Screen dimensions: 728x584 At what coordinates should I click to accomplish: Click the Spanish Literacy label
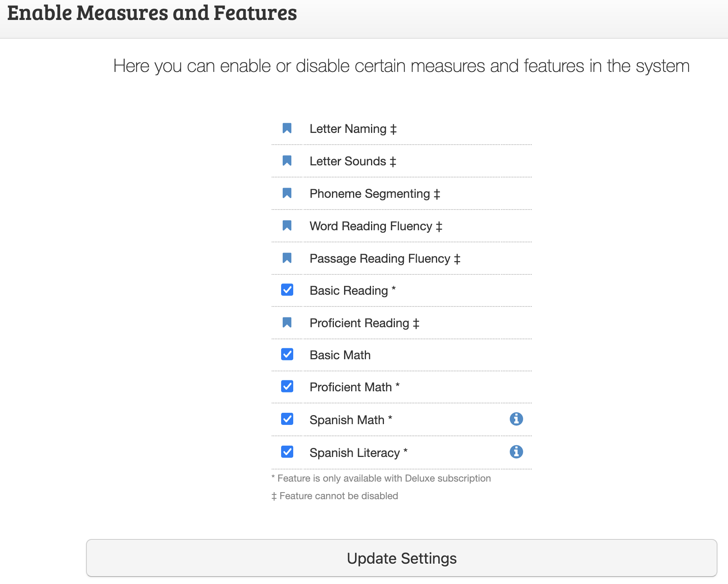pyautogui.click(x=354, y=453)
